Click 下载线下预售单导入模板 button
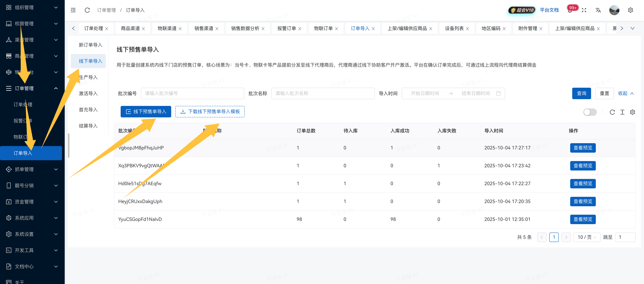 210,112
